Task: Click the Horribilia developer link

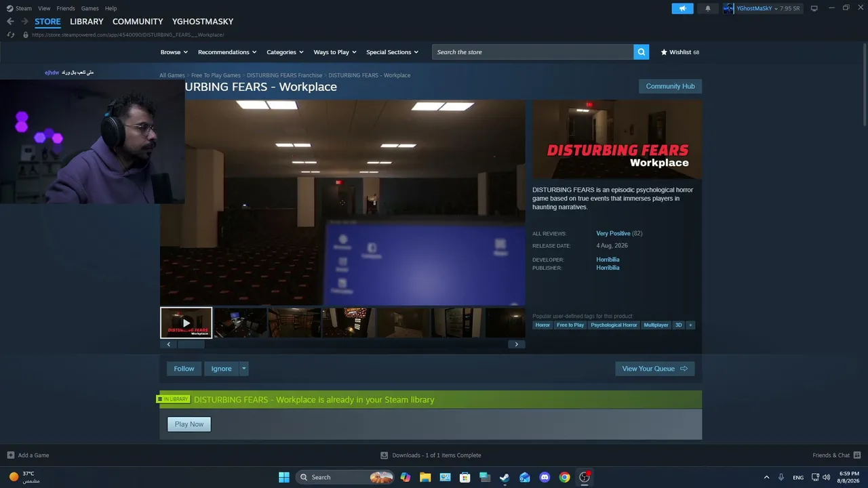Action: [608, 260]
